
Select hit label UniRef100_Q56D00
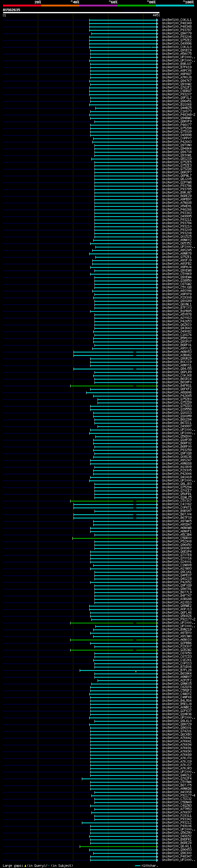(176, 437)
